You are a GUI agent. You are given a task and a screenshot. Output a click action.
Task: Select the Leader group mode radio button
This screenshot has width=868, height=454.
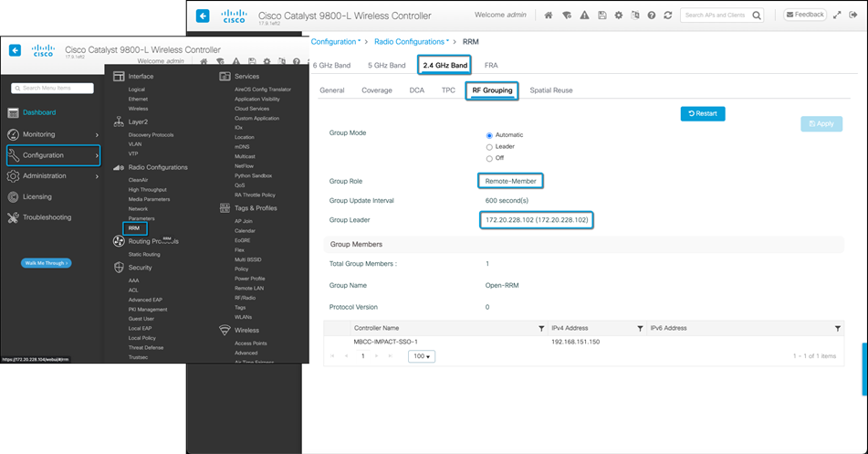[x=489, y=147]
